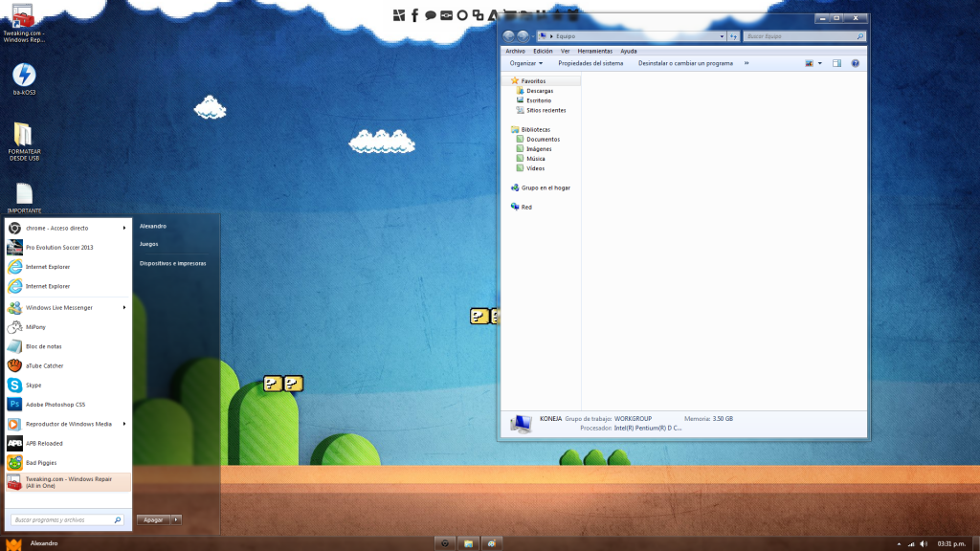
Task: Click the circle icon in the top dock
Action: [462, 15]
